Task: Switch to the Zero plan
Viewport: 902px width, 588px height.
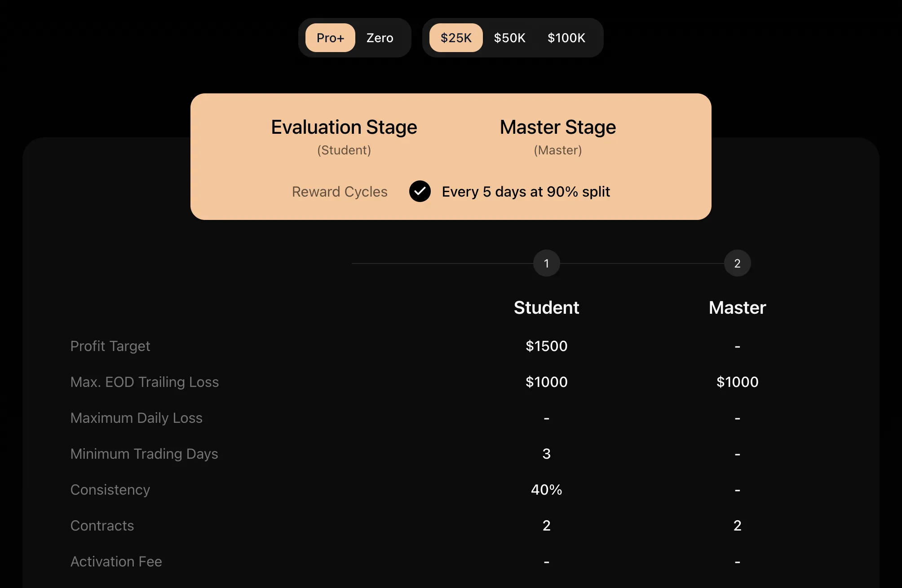Action: tap(380, 38)
